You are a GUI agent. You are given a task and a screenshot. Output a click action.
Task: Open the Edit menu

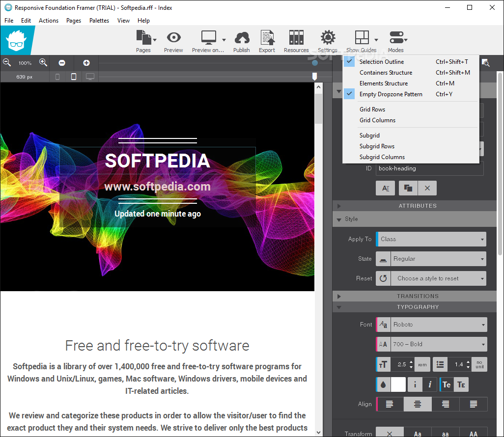[26, 21]
